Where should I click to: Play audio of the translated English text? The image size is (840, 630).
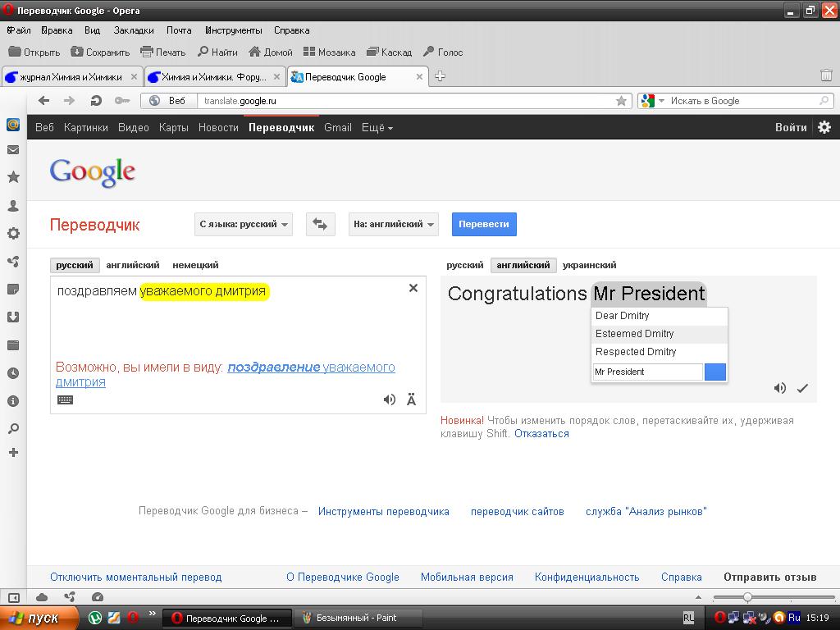click(x=780, y=388)
